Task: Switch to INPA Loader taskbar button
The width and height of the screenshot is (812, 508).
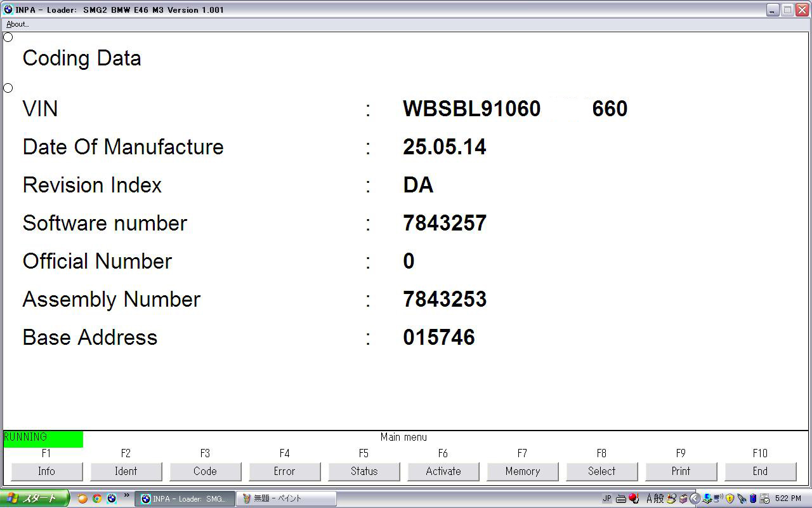Action: pyautogui.click(x=185, y=499)
